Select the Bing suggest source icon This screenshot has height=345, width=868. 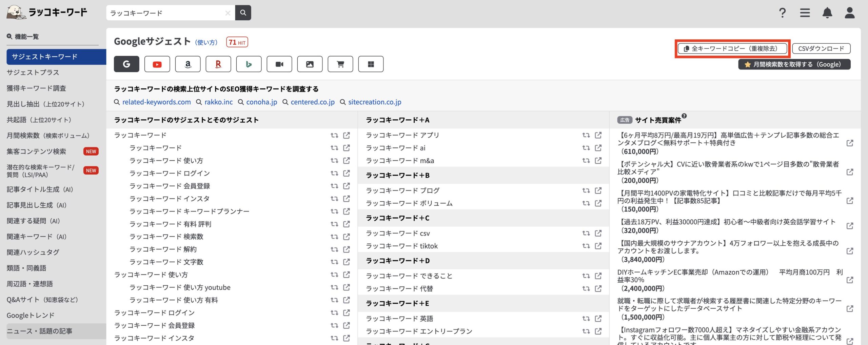click(x=249, y=64)
